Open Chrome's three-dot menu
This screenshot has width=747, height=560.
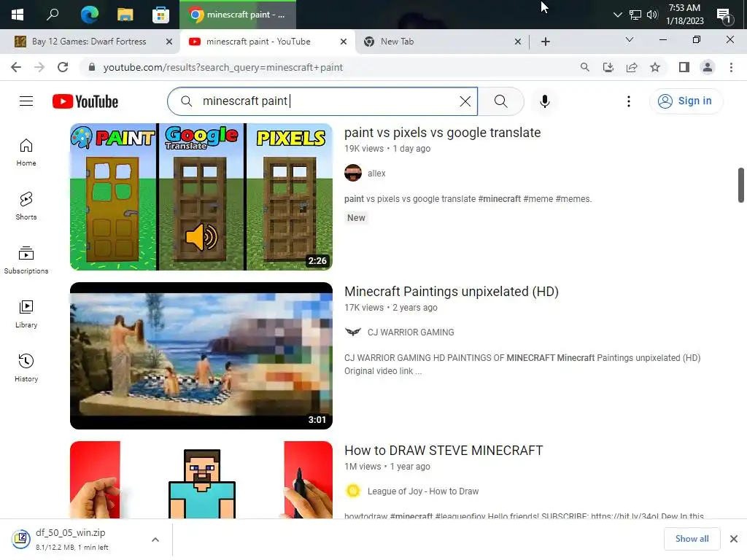[x=731, y=67]
